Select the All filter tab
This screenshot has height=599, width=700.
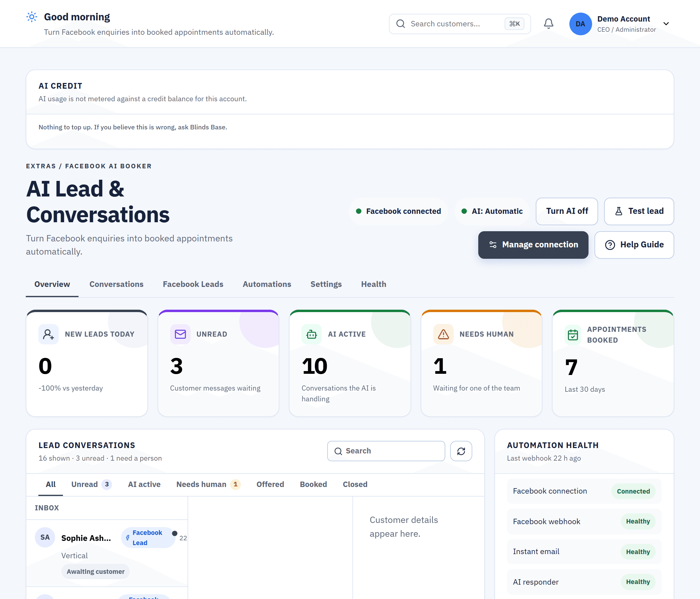click(x=51, y=485)
